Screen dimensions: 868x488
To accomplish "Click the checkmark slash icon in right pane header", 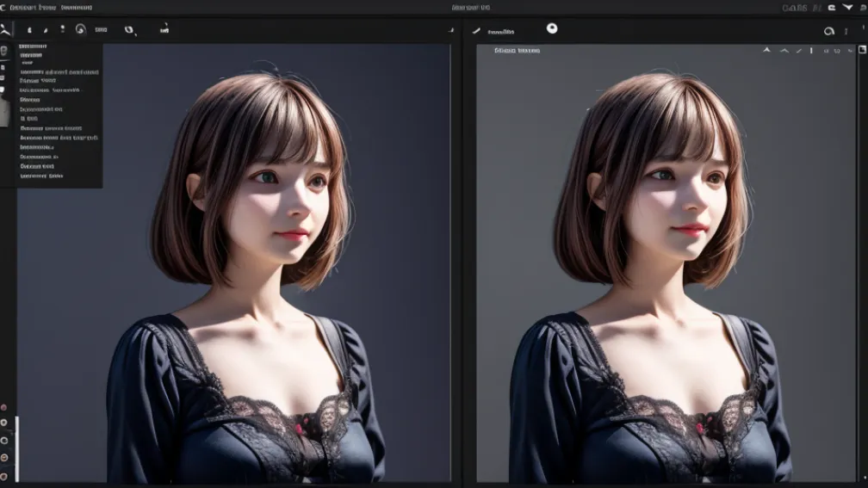I will (799, 50).
